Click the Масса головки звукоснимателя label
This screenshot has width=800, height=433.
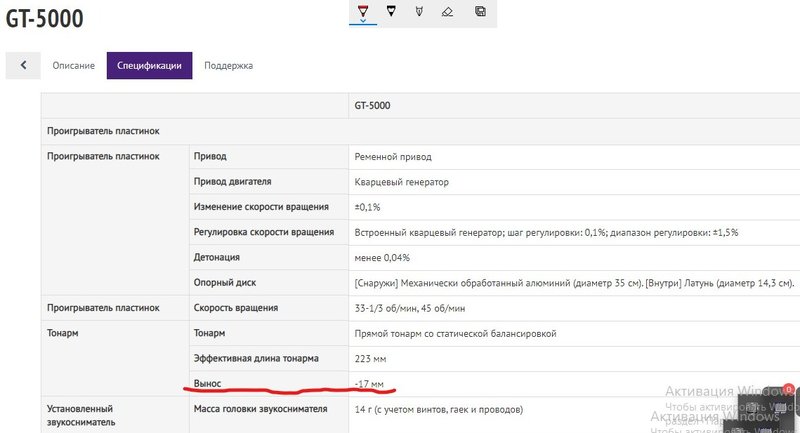pos(260,409)
